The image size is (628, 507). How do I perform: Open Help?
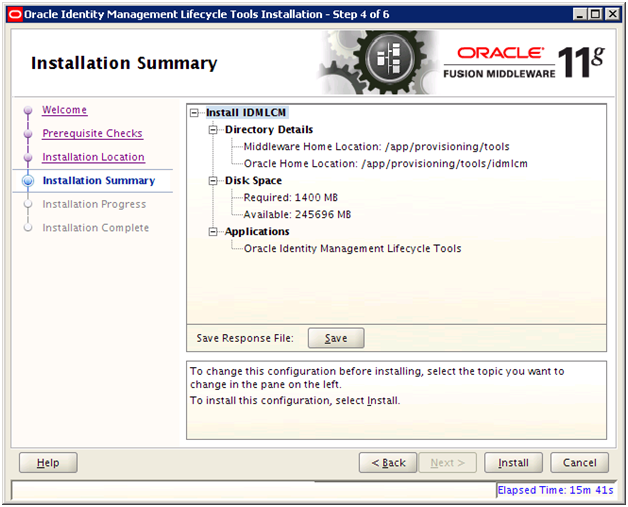coord(48,463)
